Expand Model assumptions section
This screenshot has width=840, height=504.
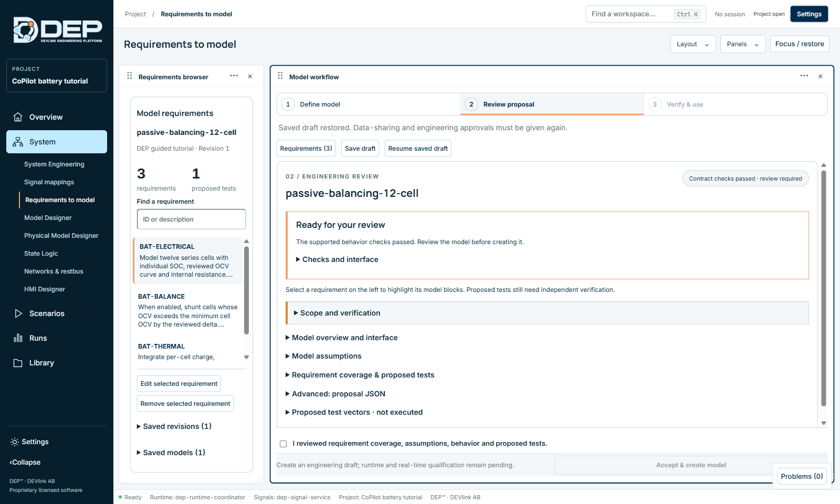pyautogui.click(x=323, y=356)
